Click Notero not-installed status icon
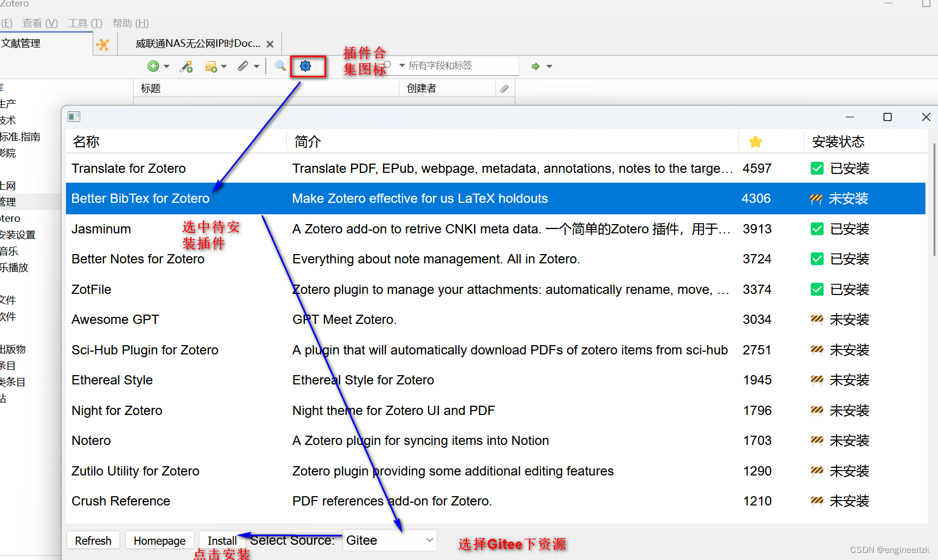The height and width of the screenshot is (560, 938). 817,441
